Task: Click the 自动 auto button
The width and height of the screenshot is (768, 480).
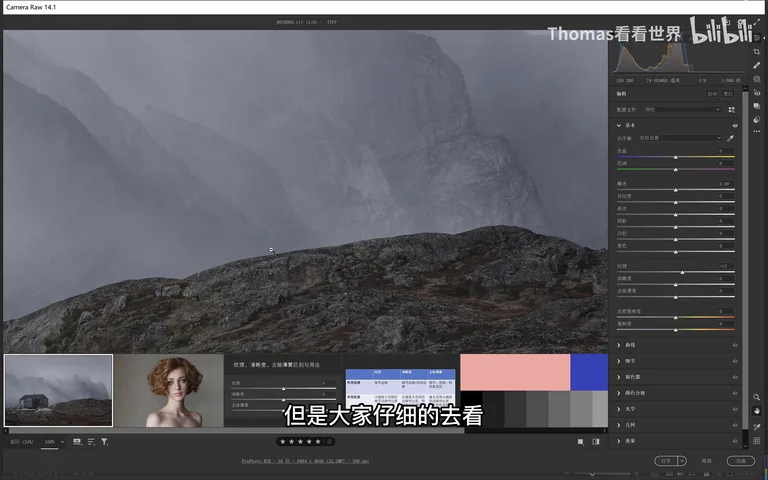Action: point(712,94)
